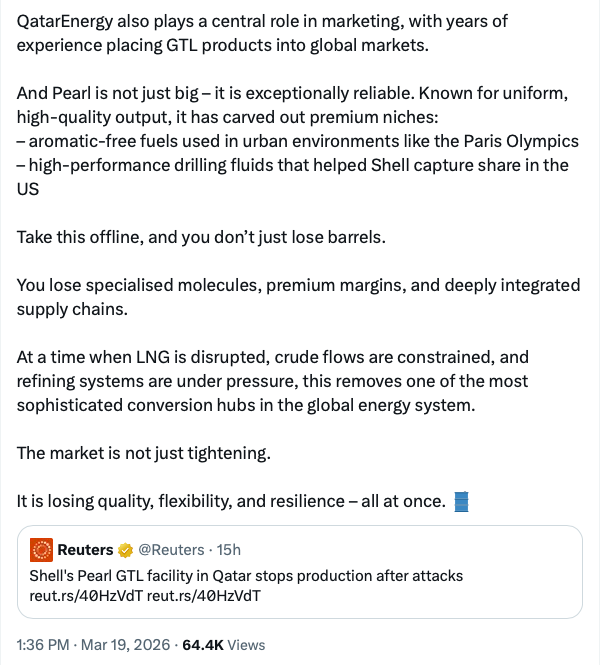Screen dimensions: 601x665
Task: Click the 15h timestamp on quoted post
Action: [x=227, y=550]
